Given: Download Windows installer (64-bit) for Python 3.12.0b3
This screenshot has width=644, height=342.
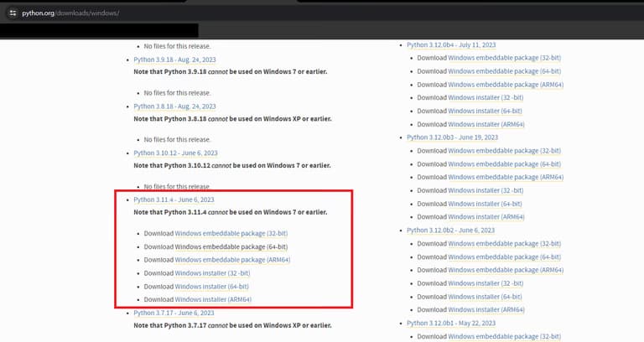Looking at the screenshot, I should point(486,204).
